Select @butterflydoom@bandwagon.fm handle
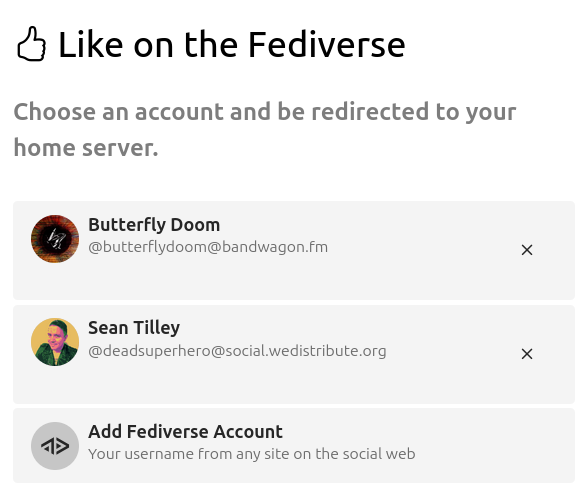Image resolution: width=586 pixels, height=500 pixels. (208, 247)
